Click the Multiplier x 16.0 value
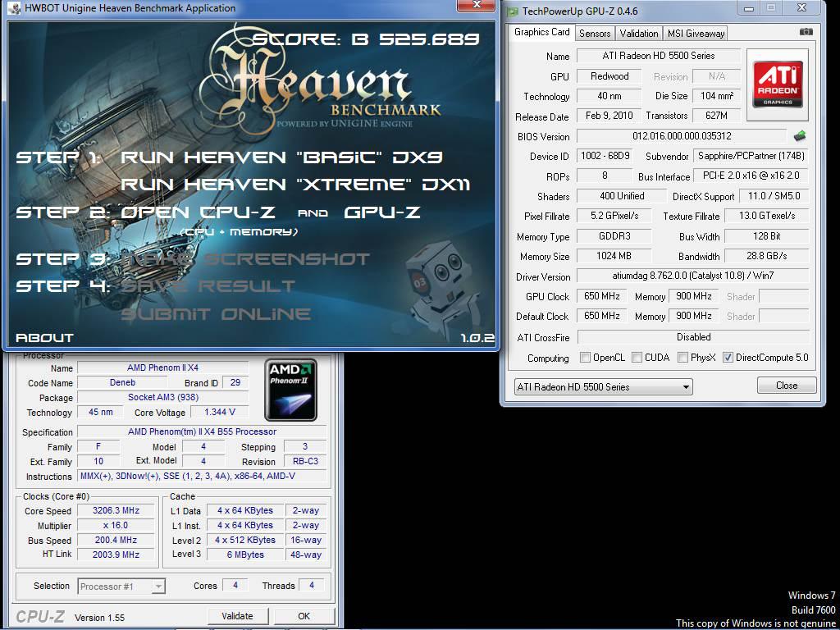This screenshot has width=840, height=630. click(116, 526)
